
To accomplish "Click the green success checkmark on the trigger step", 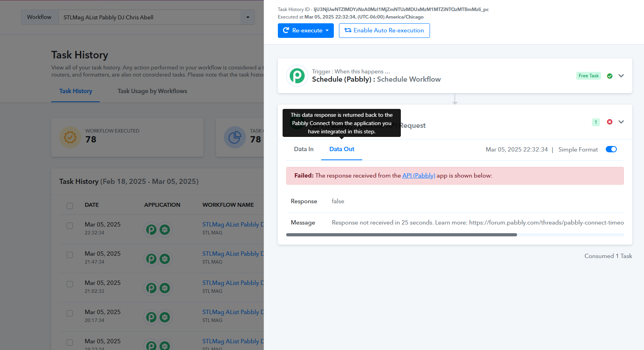I will coord(610,76).
